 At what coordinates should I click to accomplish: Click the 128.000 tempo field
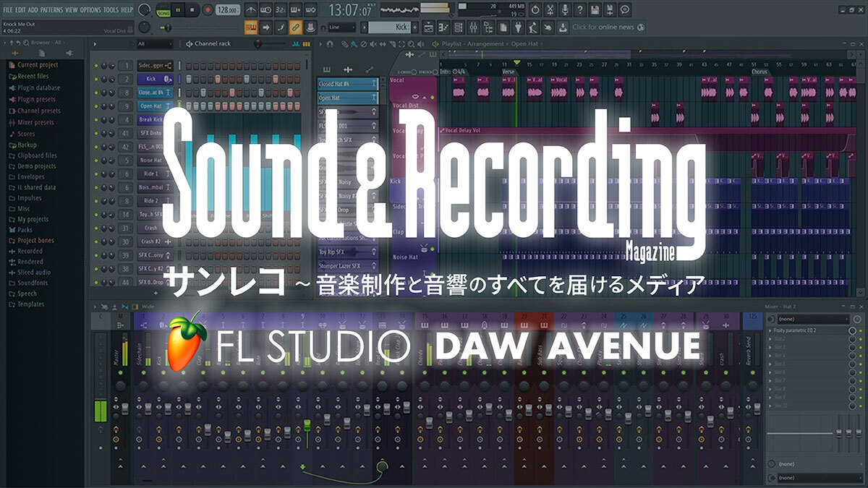point(229,10)
